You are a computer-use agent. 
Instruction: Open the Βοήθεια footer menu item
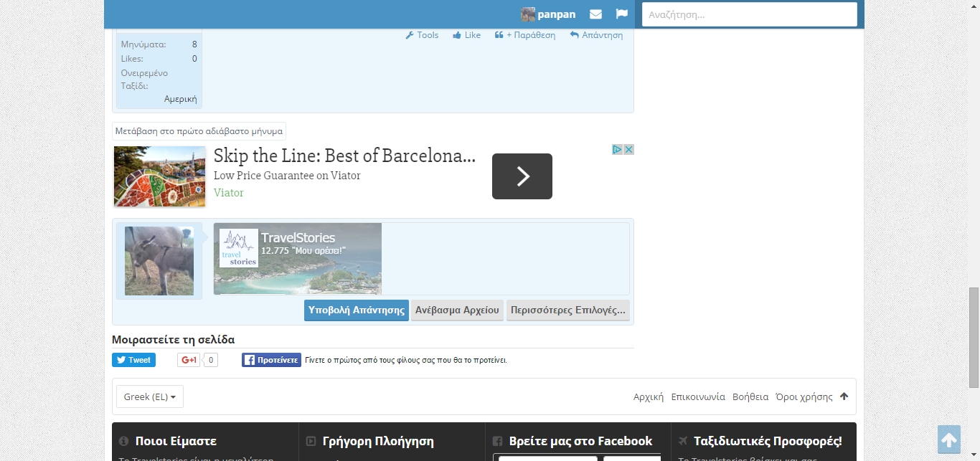[x=750, y=396]
